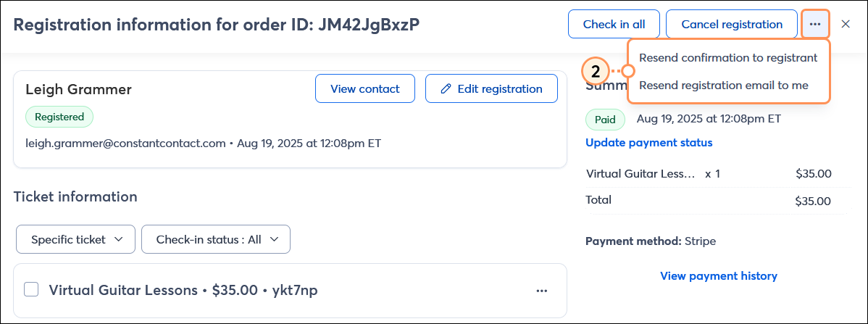Viewport: 868px width, 324px height.
Task: Click the Paid status badge
Action: pos(606,119)
